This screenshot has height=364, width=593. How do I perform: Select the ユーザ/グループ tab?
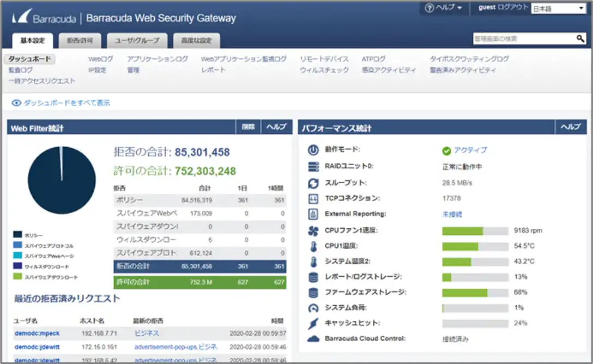coord(137,40)
